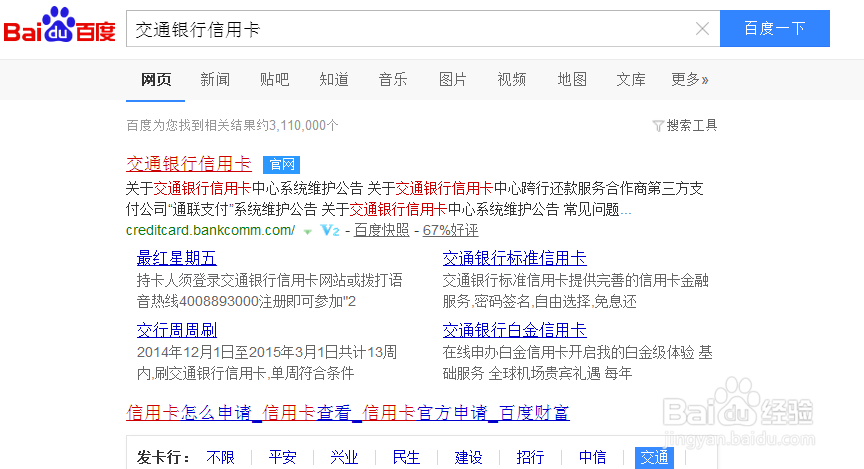Expand the 更多» menu
Viewport: 864px width, 469px height.
690,80
